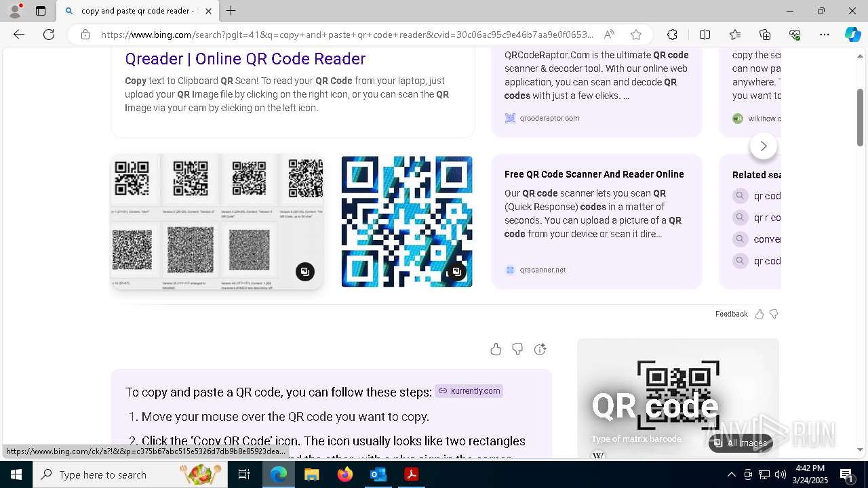
Task: Click thumbs up above the answer box
Action: click(496, 349)
